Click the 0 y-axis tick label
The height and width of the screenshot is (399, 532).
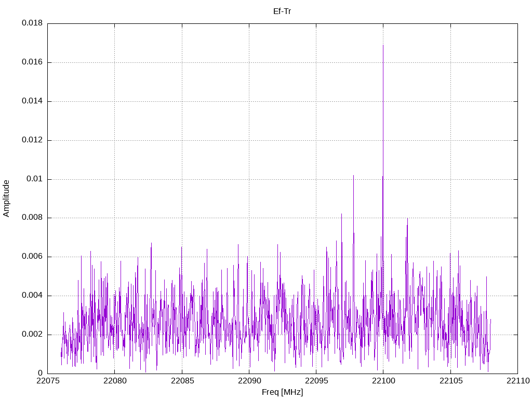point(41,373)
